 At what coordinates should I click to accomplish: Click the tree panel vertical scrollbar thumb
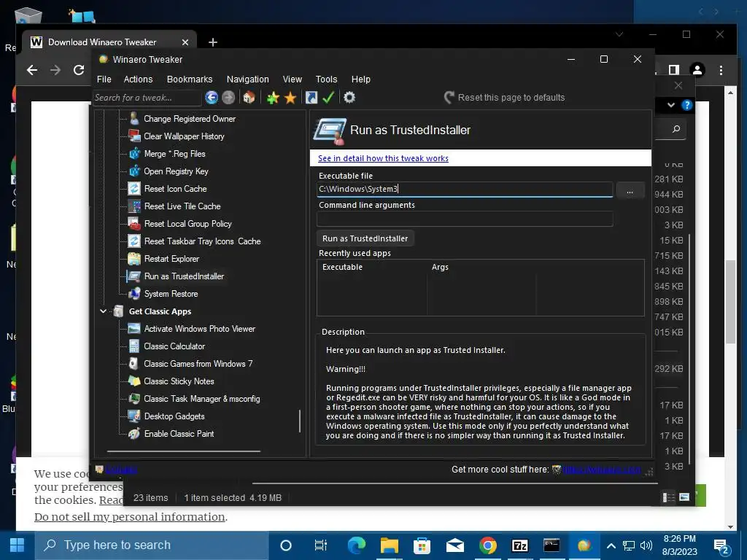coord(300,421)
